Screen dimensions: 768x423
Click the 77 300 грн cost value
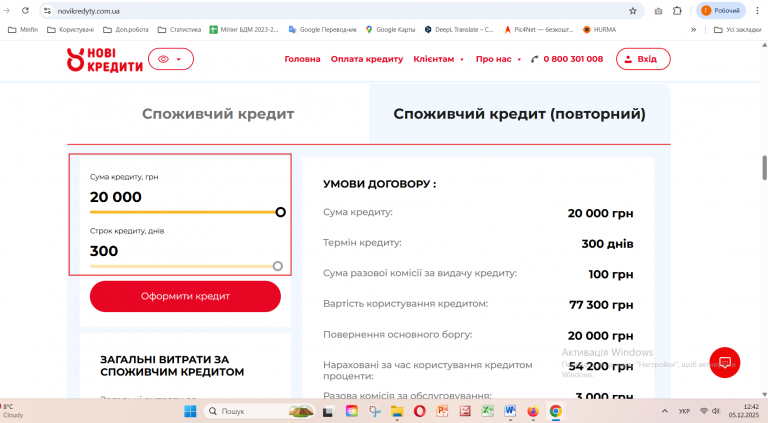(601, 305)
